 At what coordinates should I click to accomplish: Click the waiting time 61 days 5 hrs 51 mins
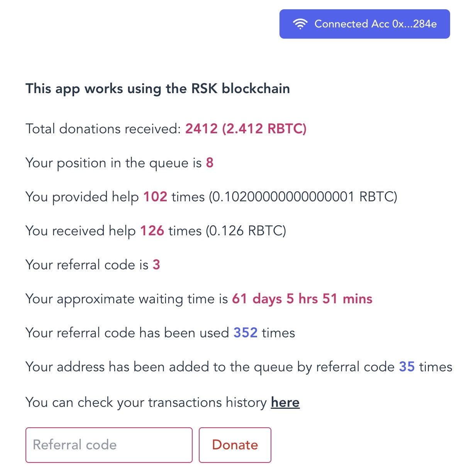coord(302,299)
